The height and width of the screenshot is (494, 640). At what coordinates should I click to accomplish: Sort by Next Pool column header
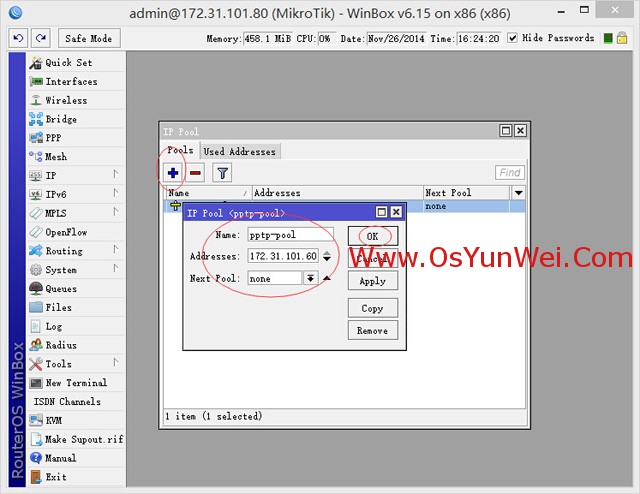(x=467, y=193)
